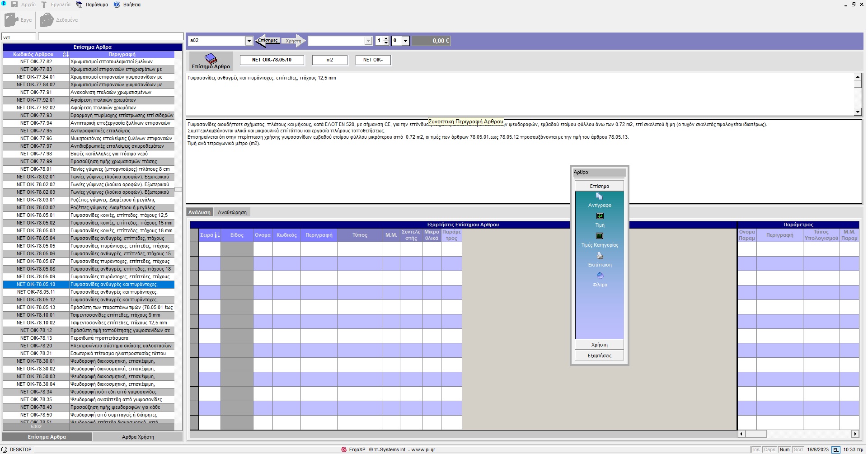Click the Num lock indicator in status bar
868x454 pixels.
click(x=784, y=449)
